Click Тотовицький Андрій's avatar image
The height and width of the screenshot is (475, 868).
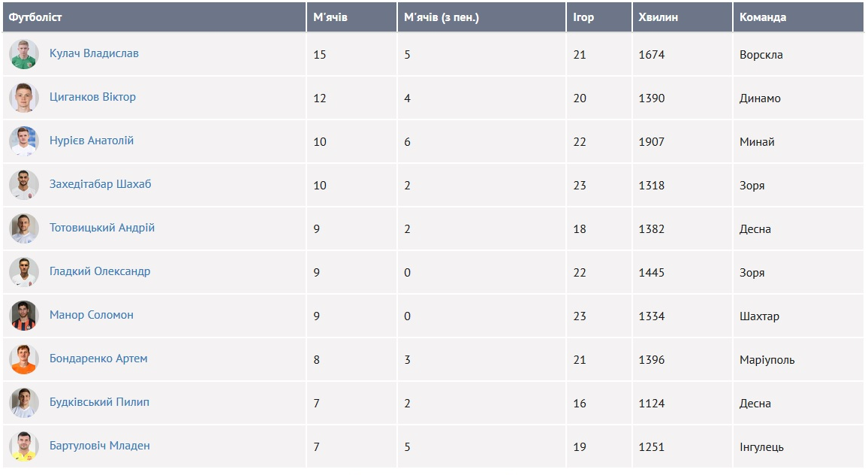click(24, 228)
